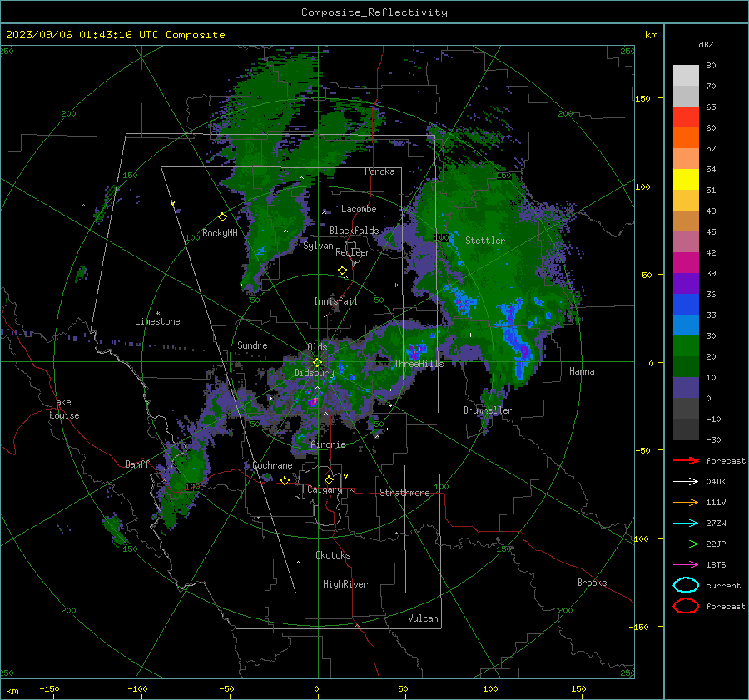Screen dimensions: 749x700
Task: Click the Sundre town label
Action: (x=252, y=345)
